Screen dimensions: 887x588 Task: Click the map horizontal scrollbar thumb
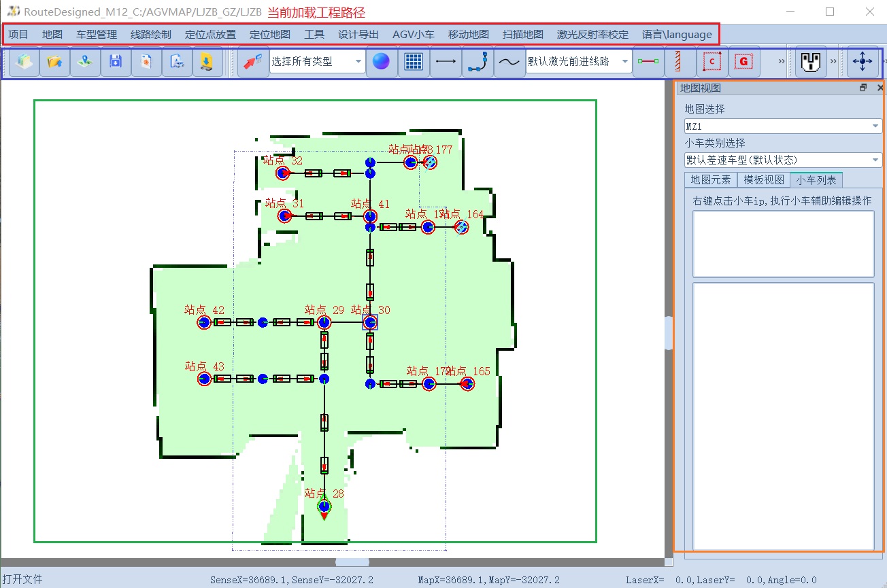click(352, 562)
